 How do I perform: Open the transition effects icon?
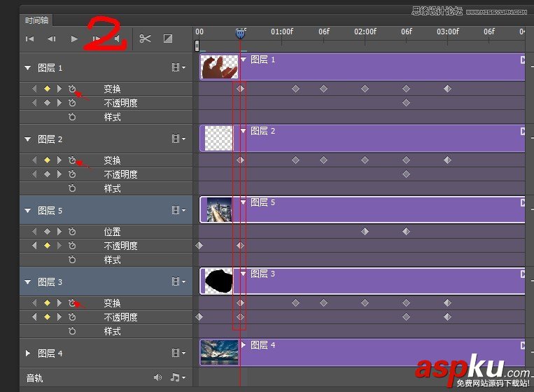[168, 38]
